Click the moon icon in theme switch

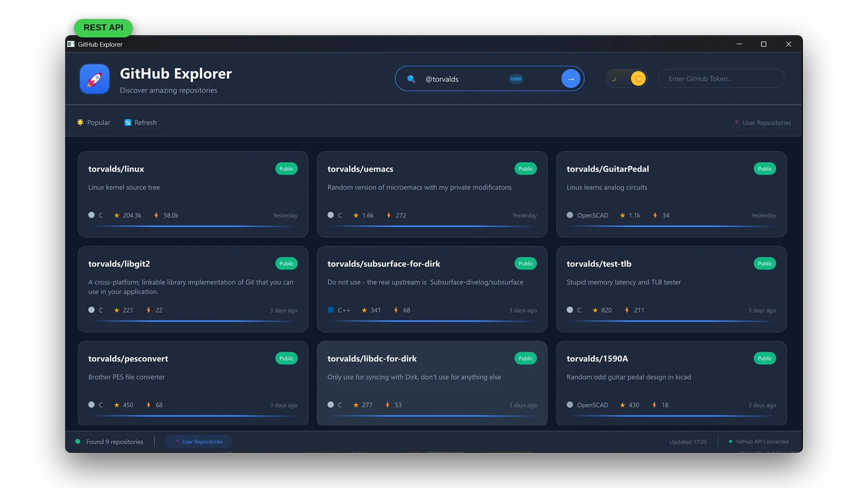(x=614, y=79)
